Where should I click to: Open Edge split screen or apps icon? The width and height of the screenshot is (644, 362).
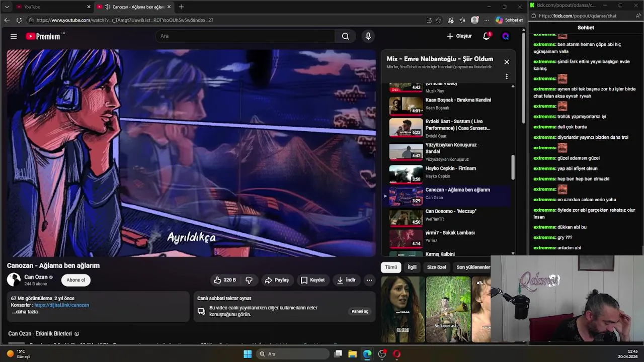point(429,20)
